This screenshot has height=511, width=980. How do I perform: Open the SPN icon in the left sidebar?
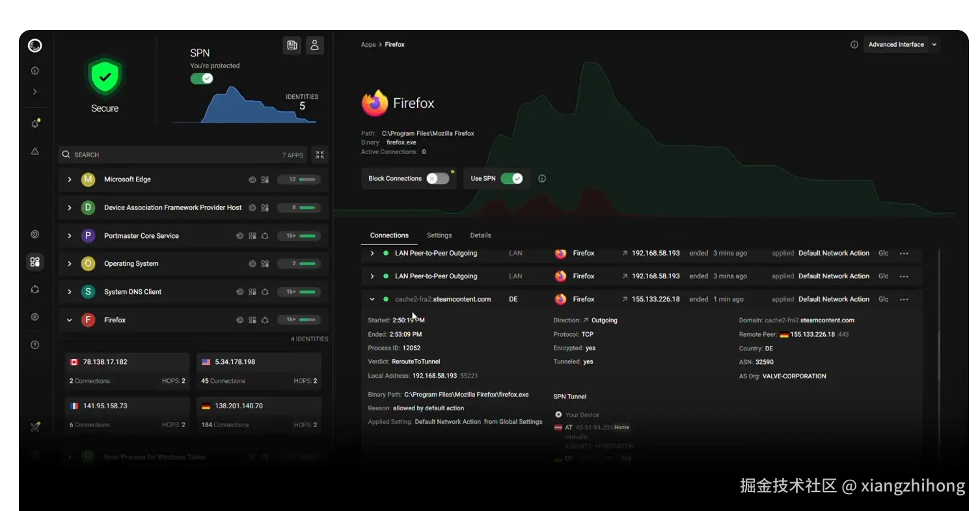click(35, 289)
